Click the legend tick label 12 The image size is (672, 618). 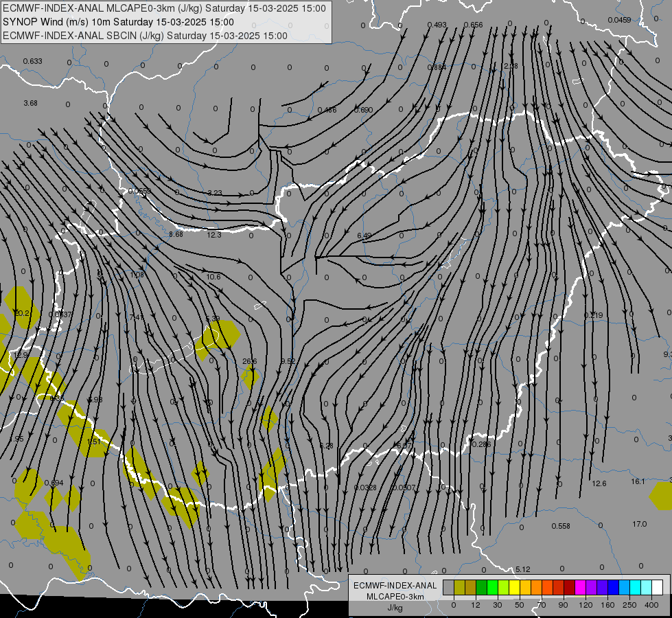[476, 605]
